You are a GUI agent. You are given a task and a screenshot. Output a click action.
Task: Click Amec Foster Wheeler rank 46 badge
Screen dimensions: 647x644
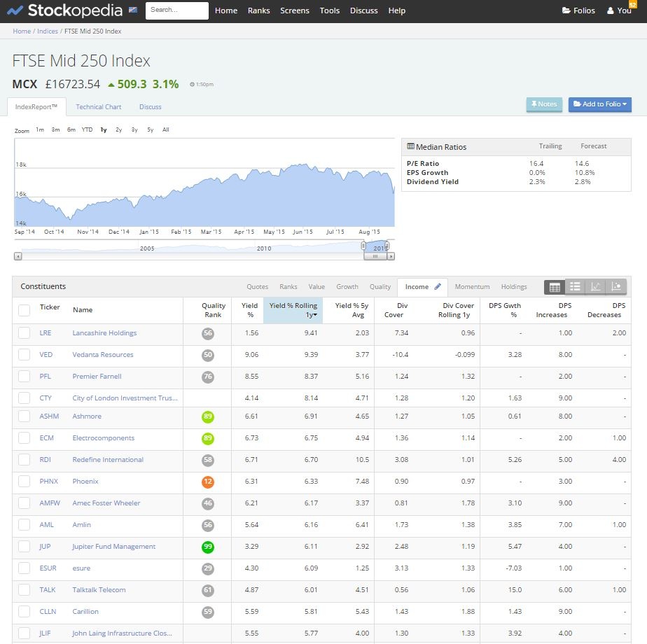pos(208,503)
